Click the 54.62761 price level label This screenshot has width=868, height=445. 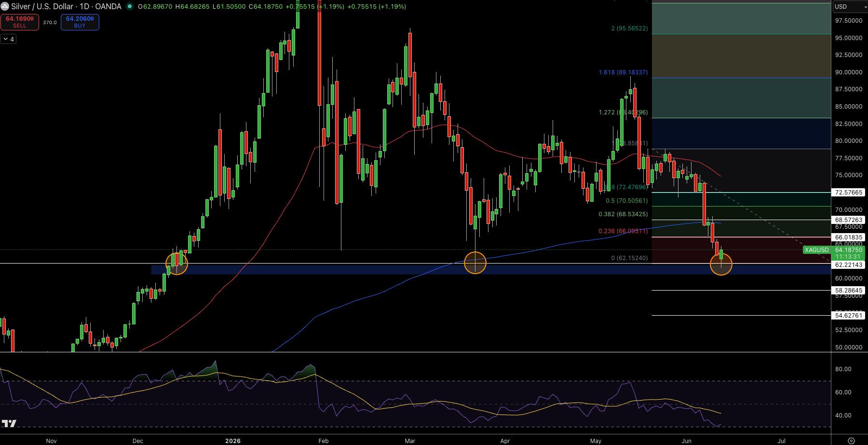tap(849, 316)
